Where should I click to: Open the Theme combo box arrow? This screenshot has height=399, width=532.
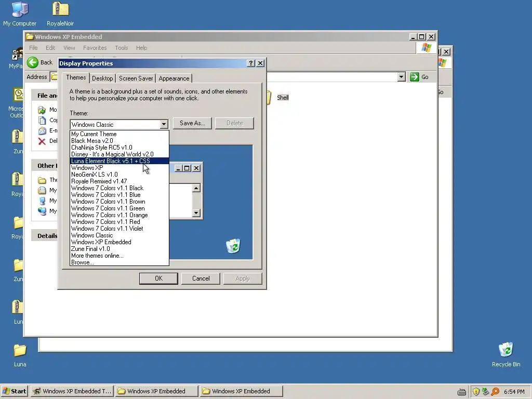(x=164, y=125)
